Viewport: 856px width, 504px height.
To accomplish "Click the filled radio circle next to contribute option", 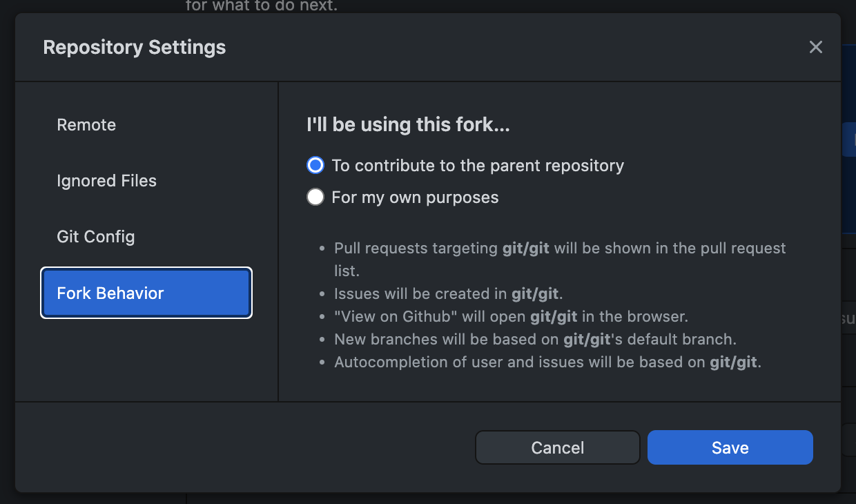I will [315, 165].
